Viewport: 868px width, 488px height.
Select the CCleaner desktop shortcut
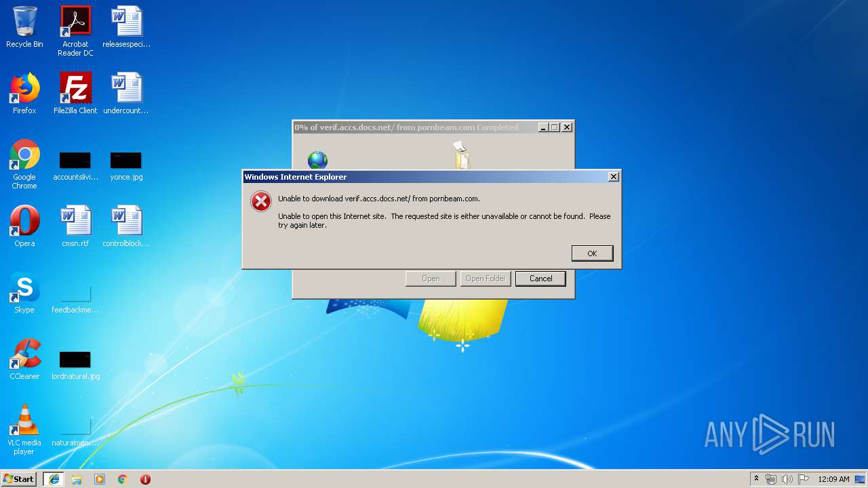tap(24, 359)
